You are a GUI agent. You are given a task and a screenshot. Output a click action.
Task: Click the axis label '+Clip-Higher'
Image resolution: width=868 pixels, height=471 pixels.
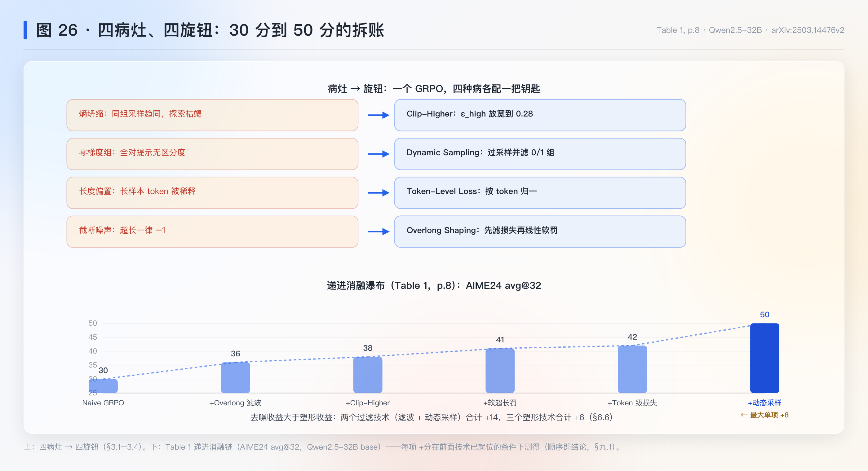368,403
